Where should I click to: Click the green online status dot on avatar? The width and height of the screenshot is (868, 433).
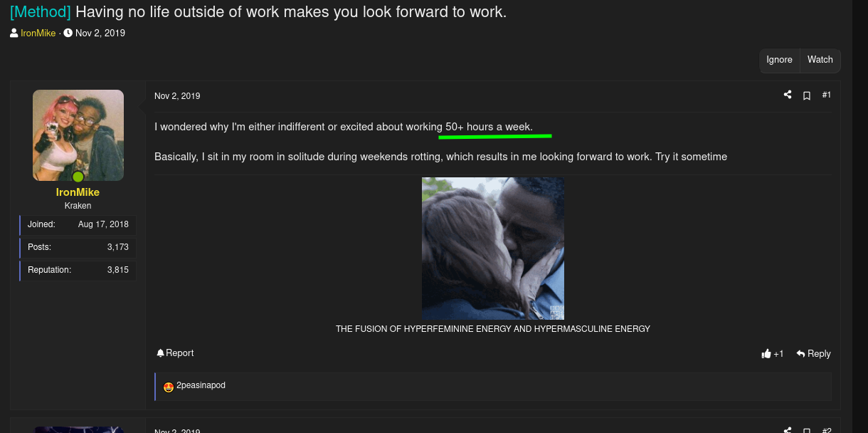click(x=78, y=177)
